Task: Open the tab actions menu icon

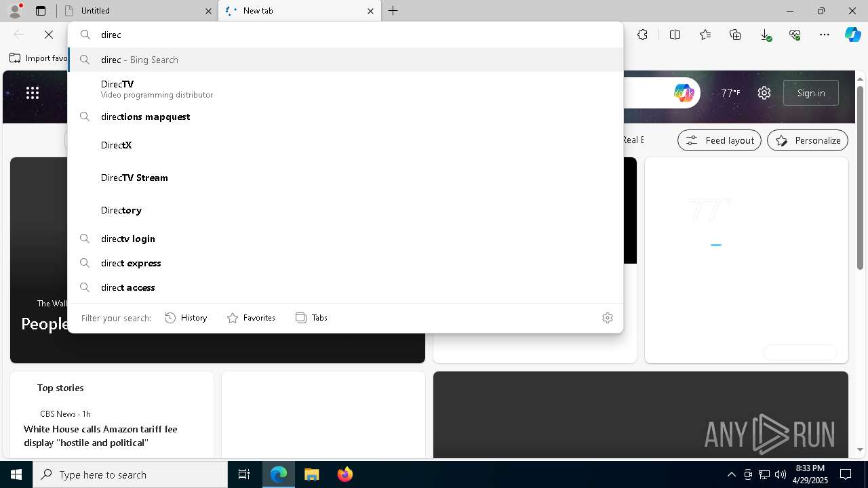Action: coord(41,11)
